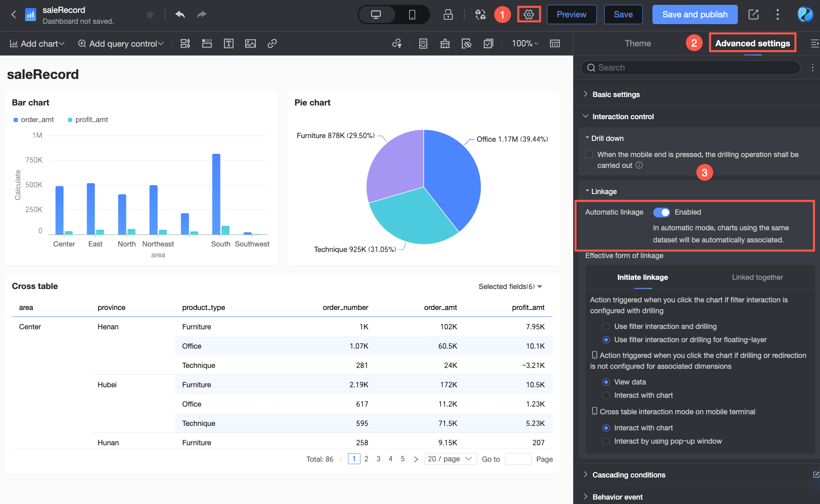Expand Basic settings section

(616, 95)
